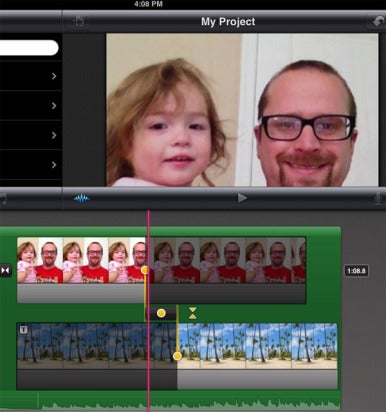Close precision editor with yellow double-arrow icon

(x=192, y=313)
